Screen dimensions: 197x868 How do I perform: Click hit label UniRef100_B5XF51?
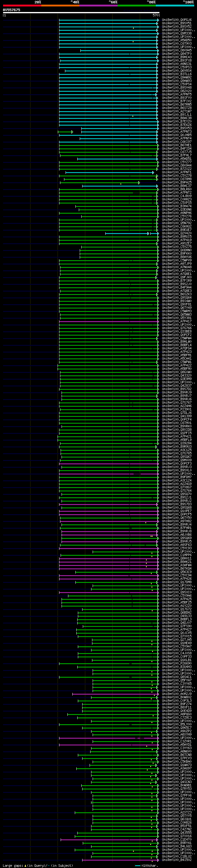177,826
